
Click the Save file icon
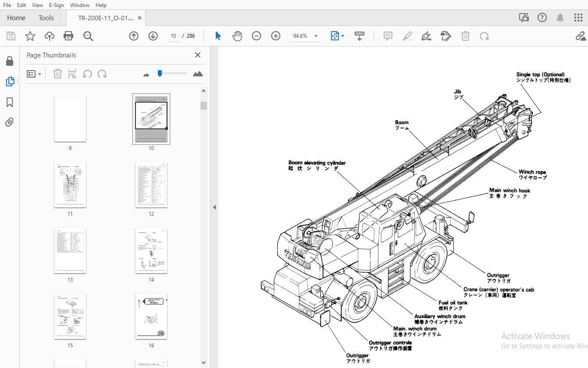[x=11, y=36]
